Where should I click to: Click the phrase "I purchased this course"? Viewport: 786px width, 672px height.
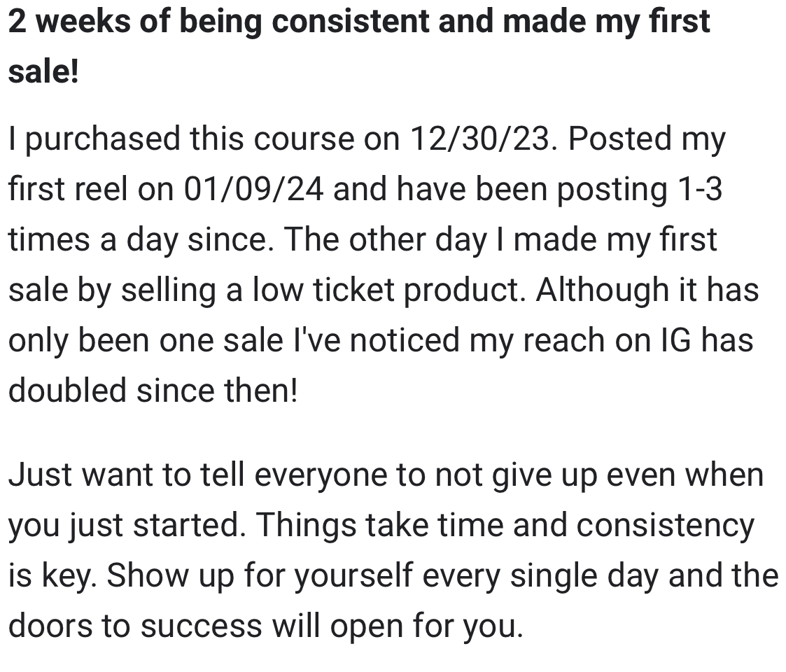[x=181, y=139]
